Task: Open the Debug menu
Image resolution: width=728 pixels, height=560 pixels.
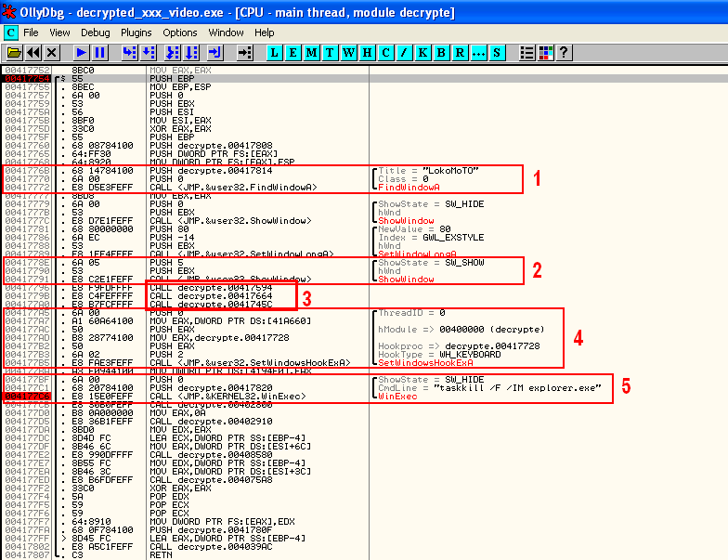Action: [x=95, y=33]
